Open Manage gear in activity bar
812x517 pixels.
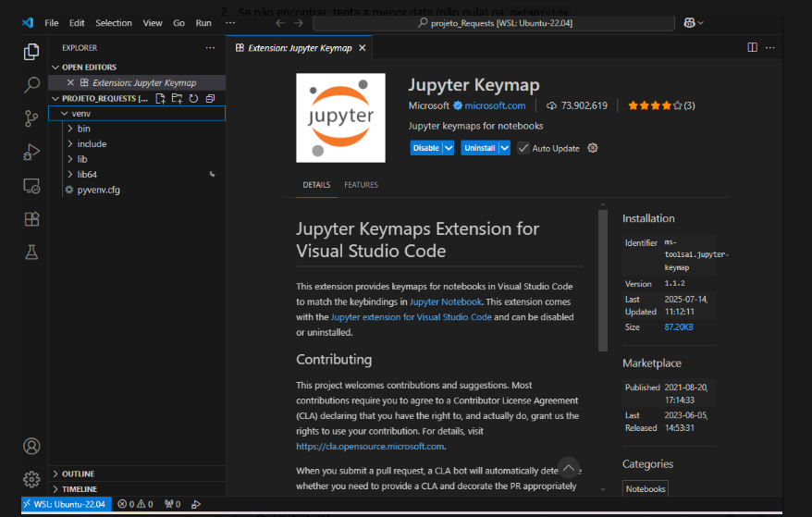(31, 479)
